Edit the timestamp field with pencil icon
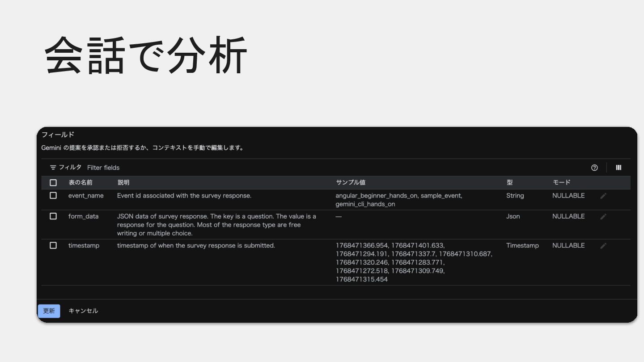This screenshot has height=362, width=644. (603, 246)
